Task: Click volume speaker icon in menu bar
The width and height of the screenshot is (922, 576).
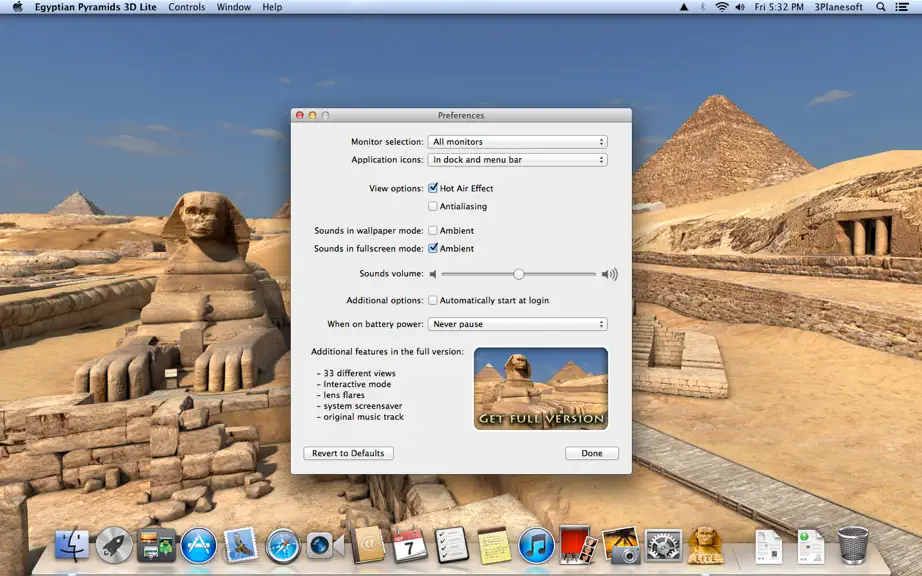Action: (x=740, y=7)
